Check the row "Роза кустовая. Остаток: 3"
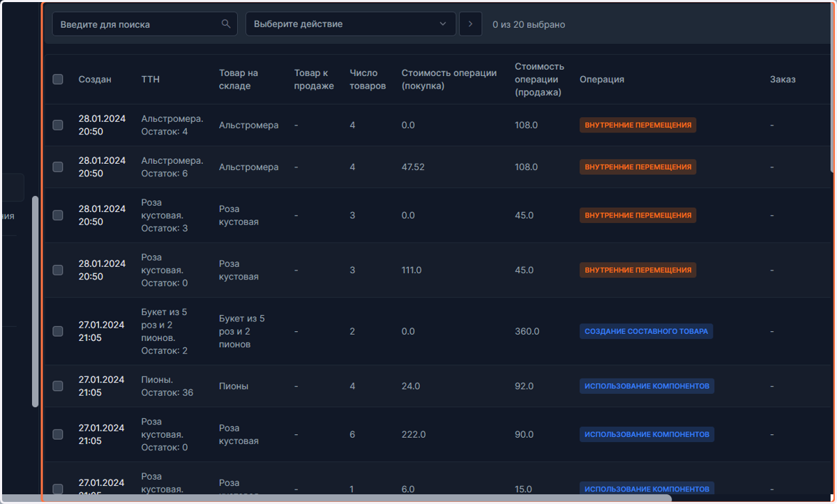This screenshot has height=504, width=837. pyautogui.click(x=58, y=215)
